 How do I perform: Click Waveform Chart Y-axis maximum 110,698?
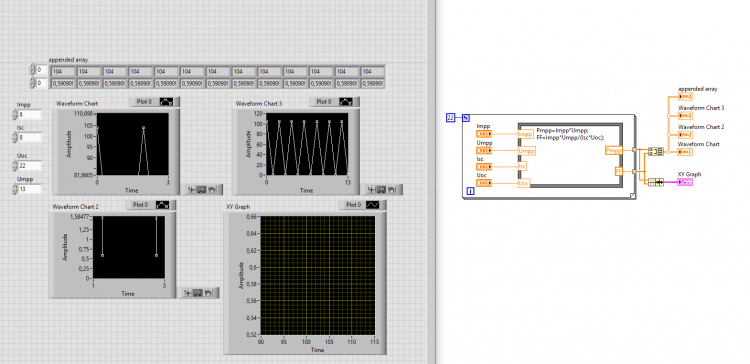click(x=85, y=113)
